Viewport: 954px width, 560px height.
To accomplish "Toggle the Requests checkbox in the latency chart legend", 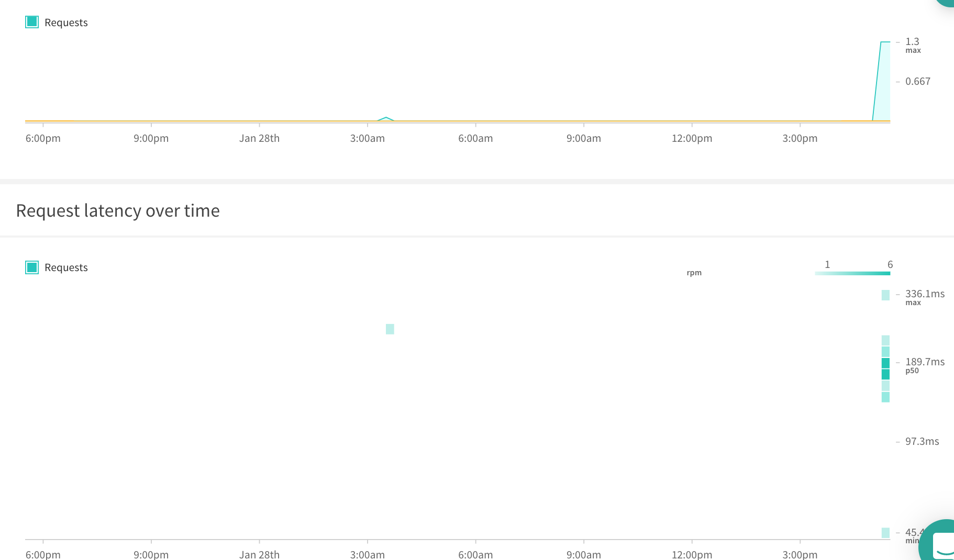I will pos(32,267).
